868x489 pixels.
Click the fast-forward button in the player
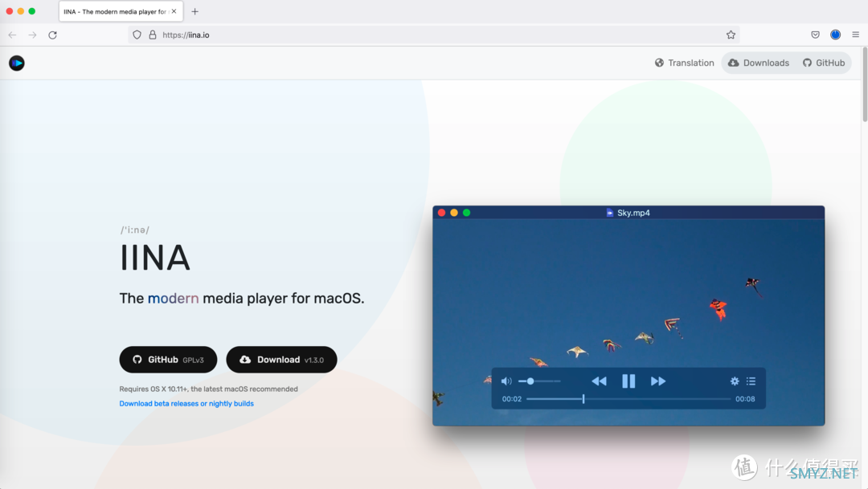(x=658, y=381)
